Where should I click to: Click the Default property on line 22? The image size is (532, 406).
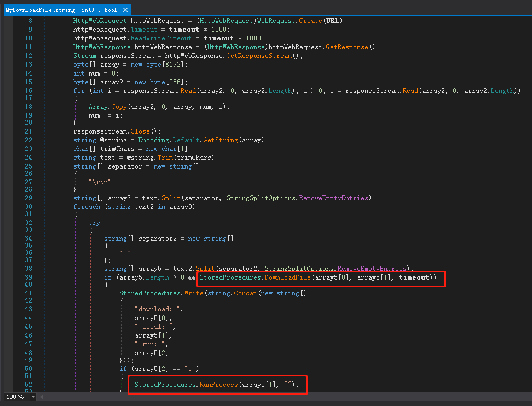point(186,140)
